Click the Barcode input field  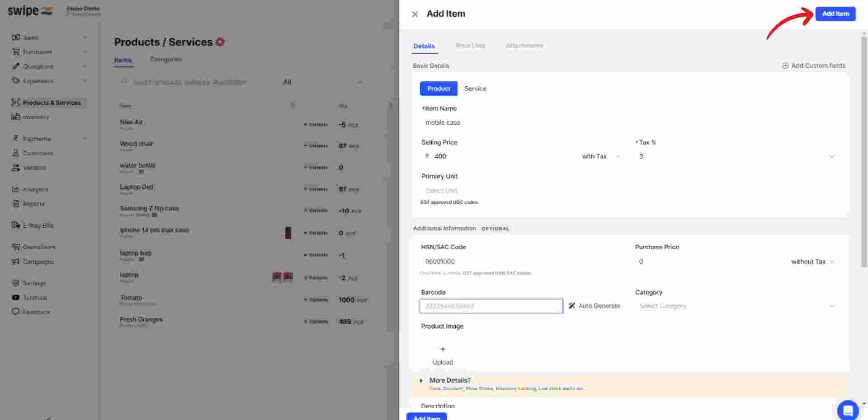pyautogui.click(x=491, y=306)
